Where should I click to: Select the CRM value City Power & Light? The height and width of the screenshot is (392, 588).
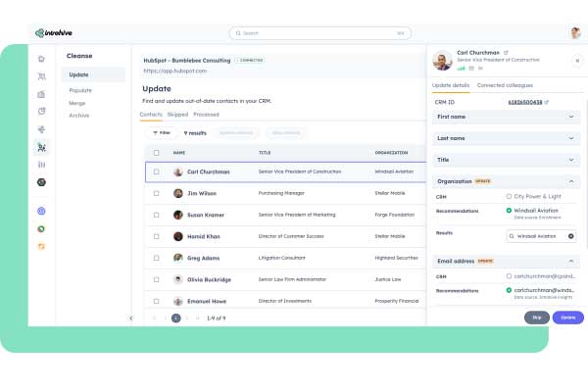[509, 196]
